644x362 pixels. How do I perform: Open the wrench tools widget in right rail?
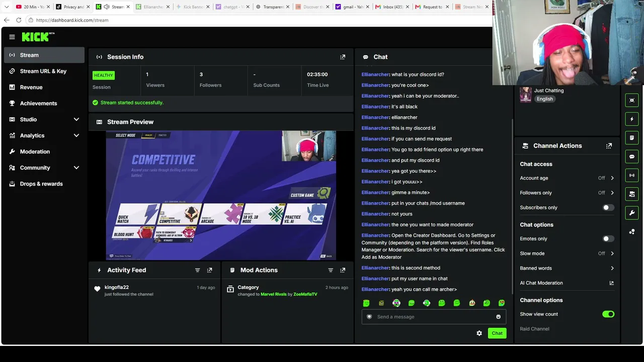(x=632, y=213)
